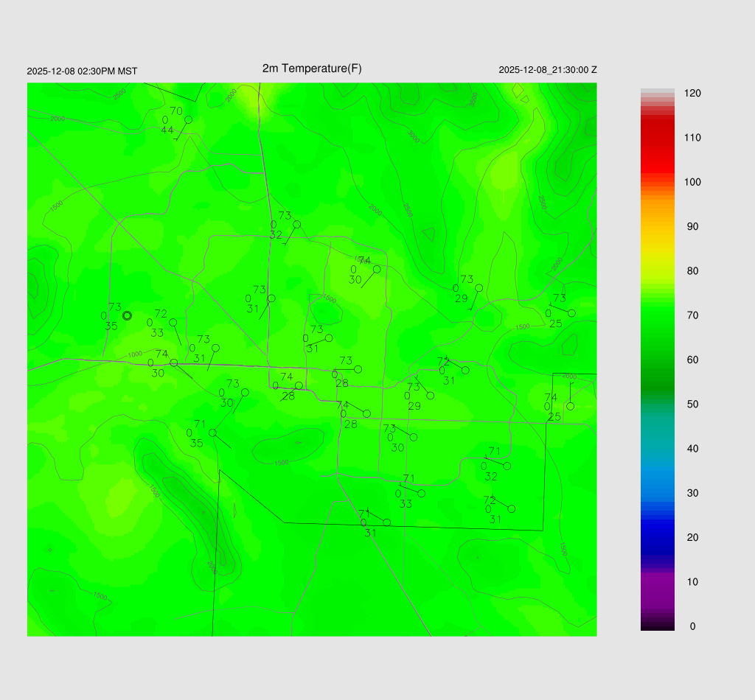Screen dimensions: 755x700
Task: Click the station circle labeled 73 over 28
Action: [x=358, y=369]
